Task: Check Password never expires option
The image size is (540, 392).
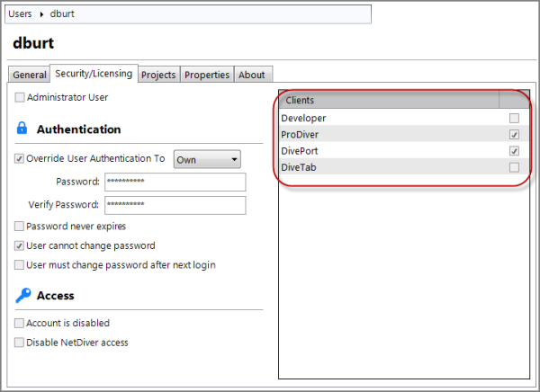Action: (20, 227)
